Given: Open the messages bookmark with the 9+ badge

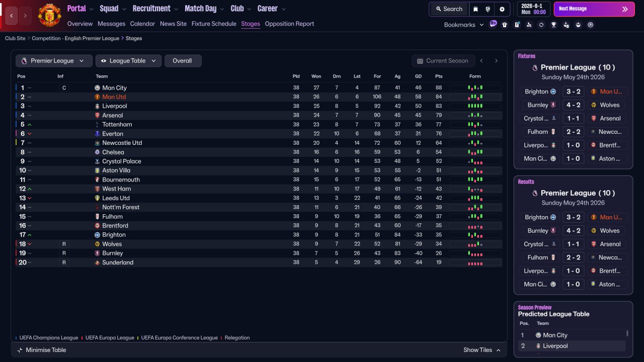Looking at the screenshot, I should coord(493,24).
